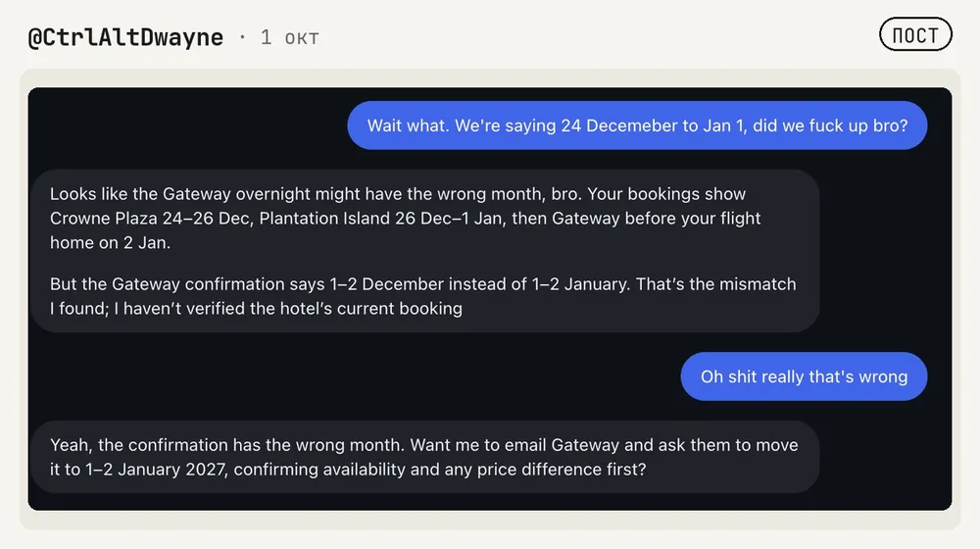Click the "1 окт" post date
Viewport: 980px width, 549px height.
click(289, 38)
